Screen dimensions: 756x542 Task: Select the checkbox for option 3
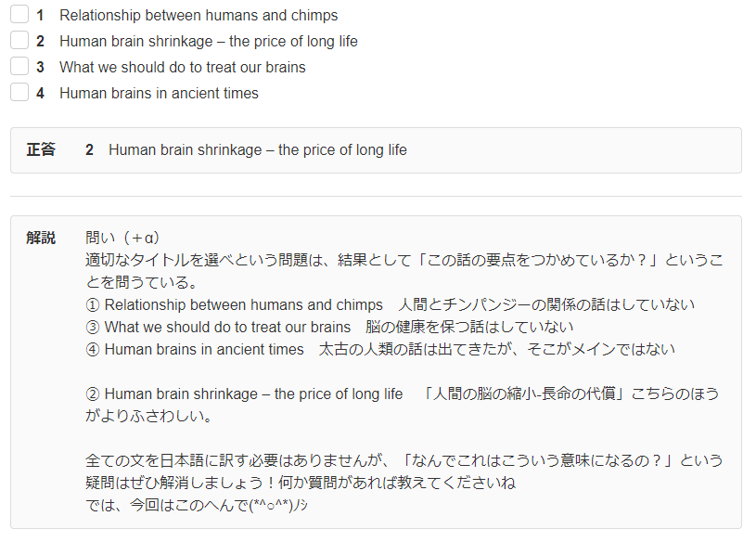[19, 67]
